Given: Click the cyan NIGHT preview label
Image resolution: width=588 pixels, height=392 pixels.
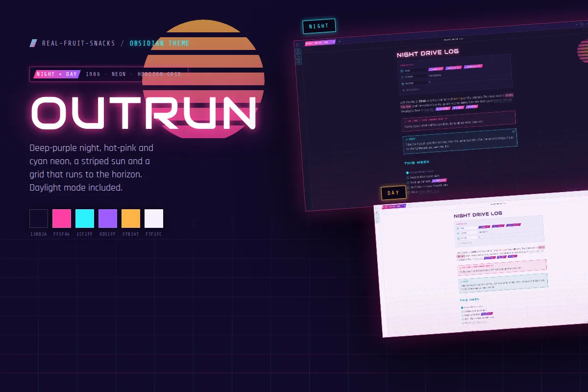Looking at the screenshot, I should tap(319, 26).
